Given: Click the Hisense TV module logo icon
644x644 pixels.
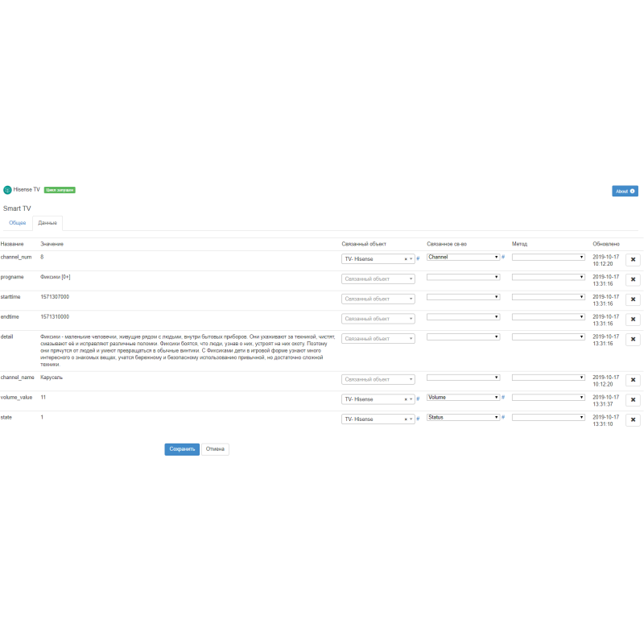Looking at the screenshot, I should coord(7,190).
